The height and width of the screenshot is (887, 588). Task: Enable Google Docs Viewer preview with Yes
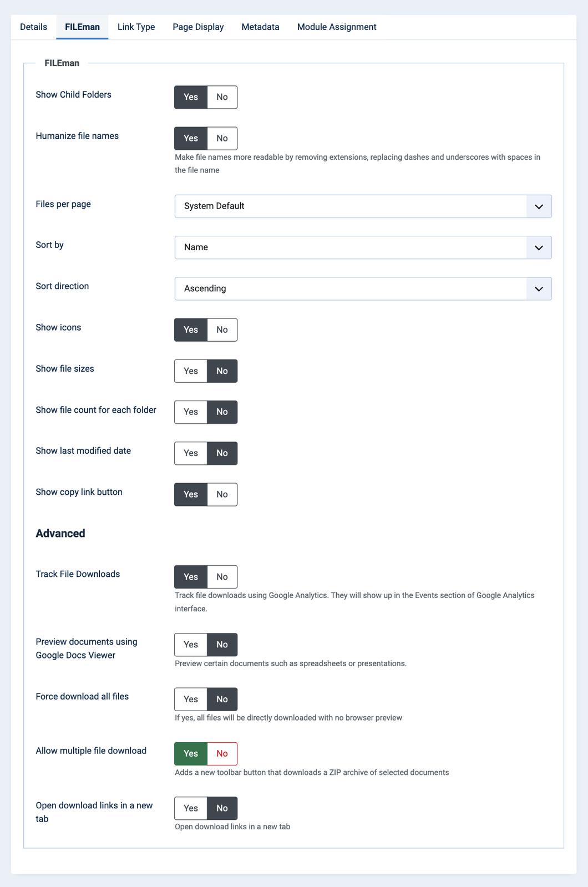(191, 645)
